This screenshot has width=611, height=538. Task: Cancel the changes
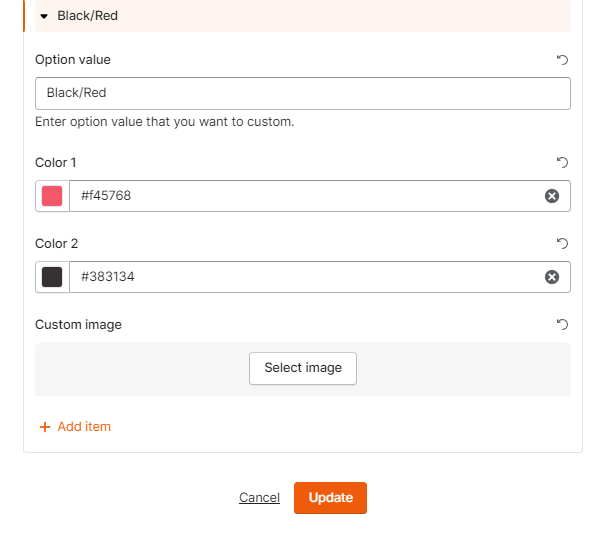pyautogui.click(x=259, y=497)
